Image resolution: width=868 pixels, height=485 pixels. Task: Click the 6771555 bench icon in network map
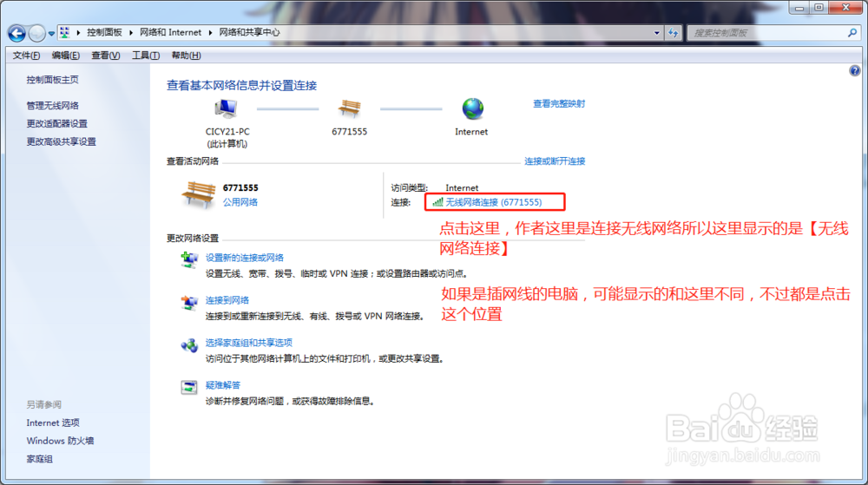[349, 109]
